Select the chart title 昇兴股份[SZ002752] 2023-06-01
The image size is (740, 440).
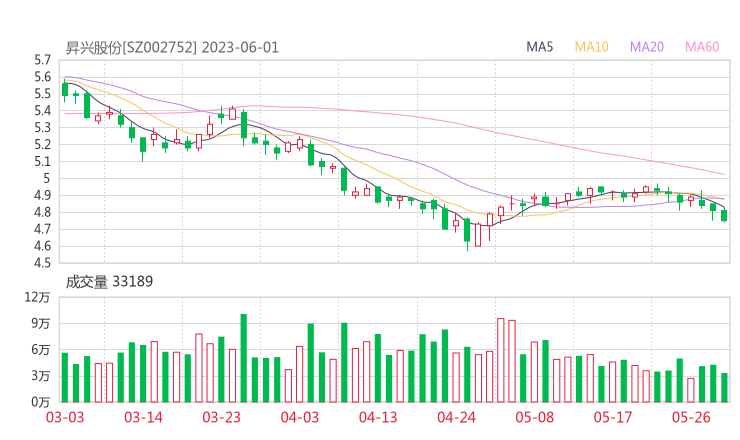pos(172,48)
